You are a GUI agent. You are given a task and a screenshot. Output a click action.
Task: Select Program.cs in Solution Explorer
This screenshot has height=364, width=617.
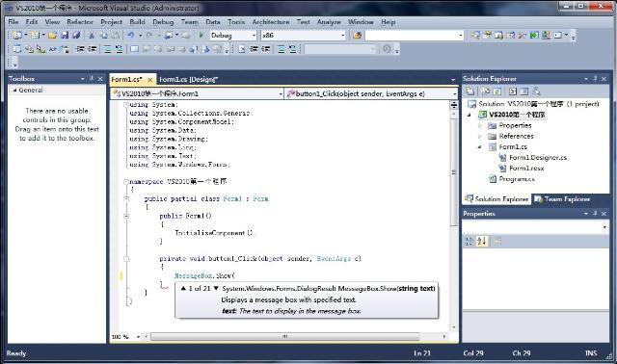517,179
